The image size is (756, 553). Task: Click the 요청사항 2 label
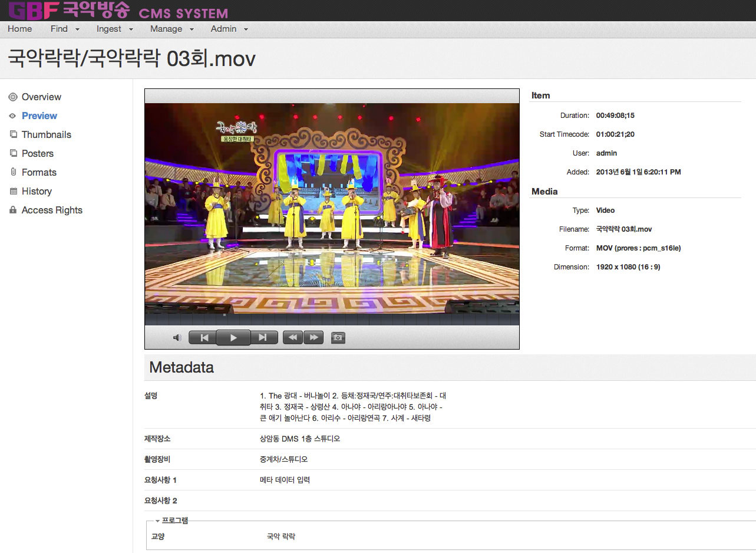pos(161,501)
